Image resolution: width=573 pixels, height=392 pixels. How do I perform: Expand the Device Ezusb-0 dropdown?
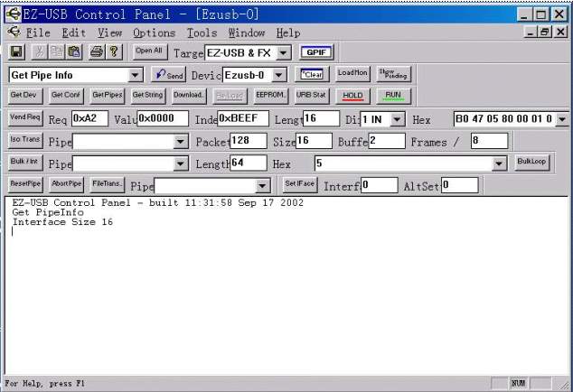click(279, 75)
